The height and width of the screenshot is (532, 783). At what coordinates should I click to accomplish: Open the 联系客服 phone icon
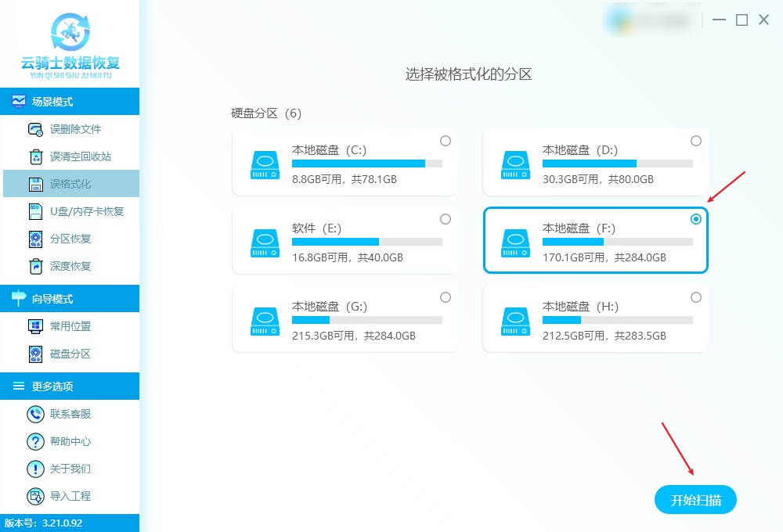pyautogui.click(x=35, y=414)
